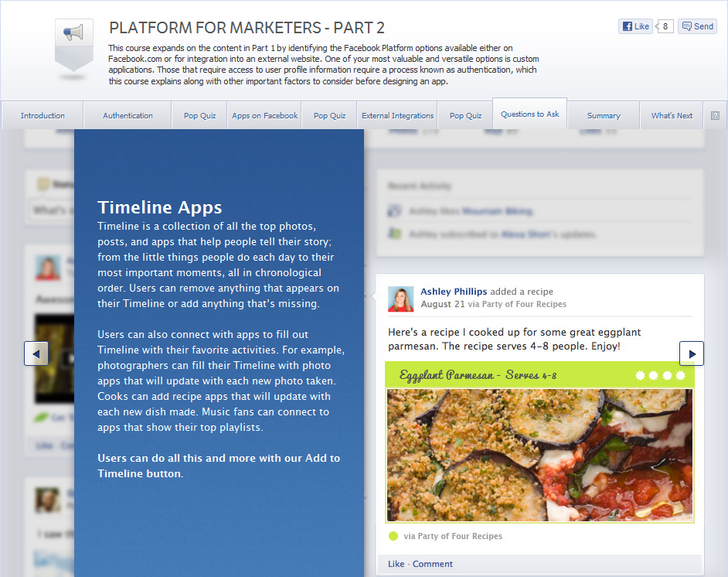Open the What's Next tab
This screenshot has height=577, width=728.
pos(672,115)
